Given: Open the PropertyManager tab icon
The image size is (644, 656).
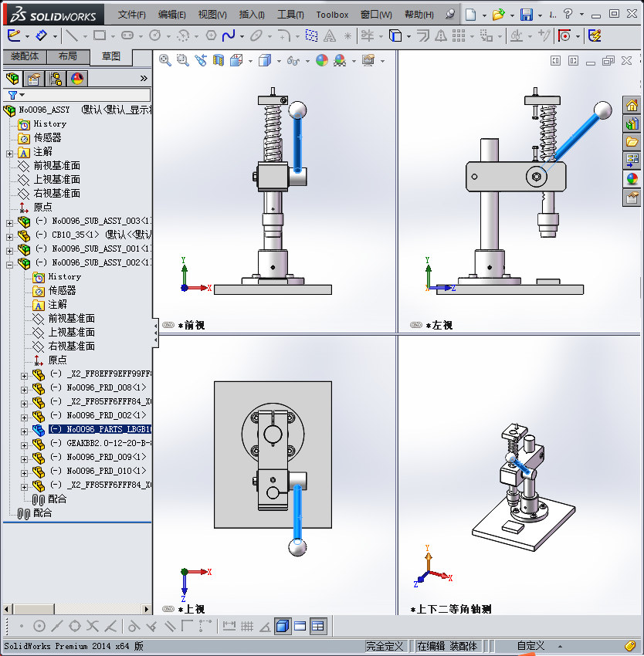Looking at the screenshot, I should pos(34,79).
